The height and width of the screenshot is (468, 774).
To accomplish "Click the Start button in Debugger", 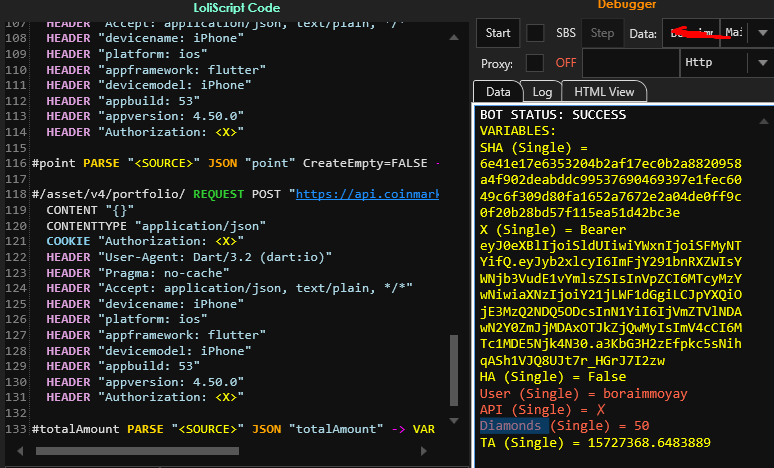I will [x=498, y=33].
